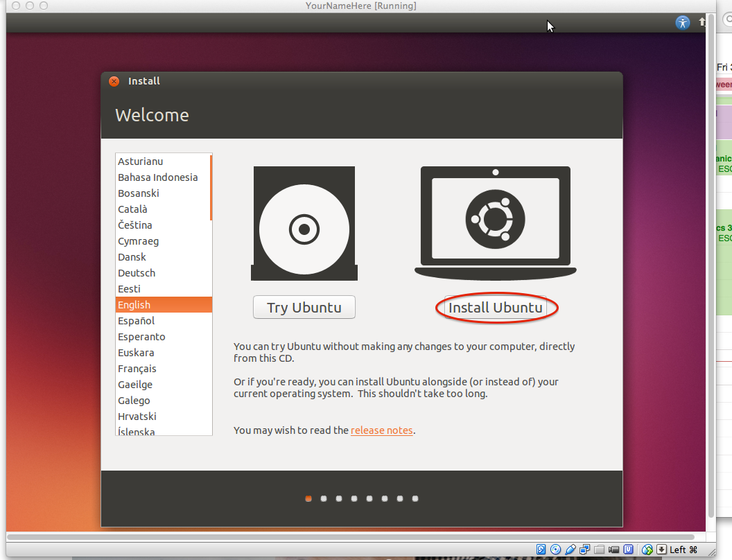Viewport: 732px width, 560px height.
Task: Open the Universal Access icon in top panel
Action: 683,22
